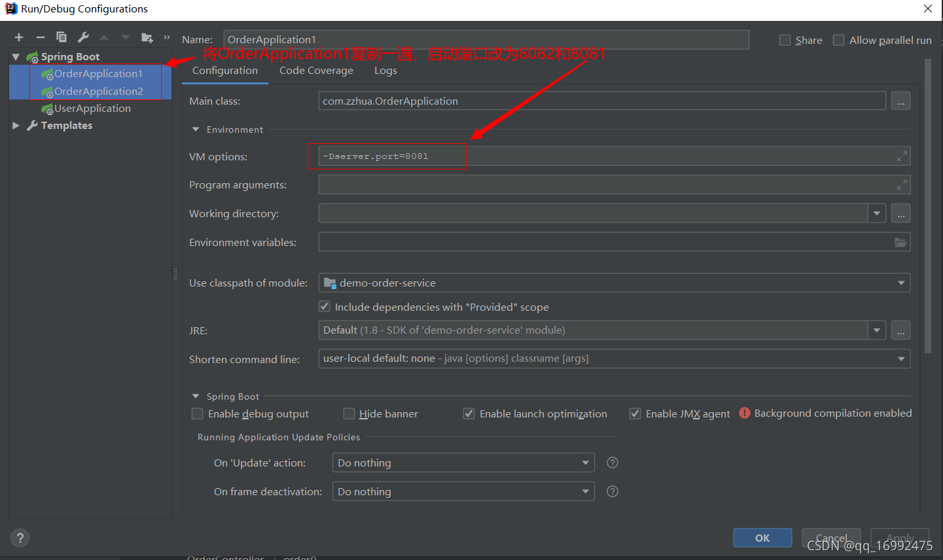Create new folder icon in toolbar

coord(147,37)
